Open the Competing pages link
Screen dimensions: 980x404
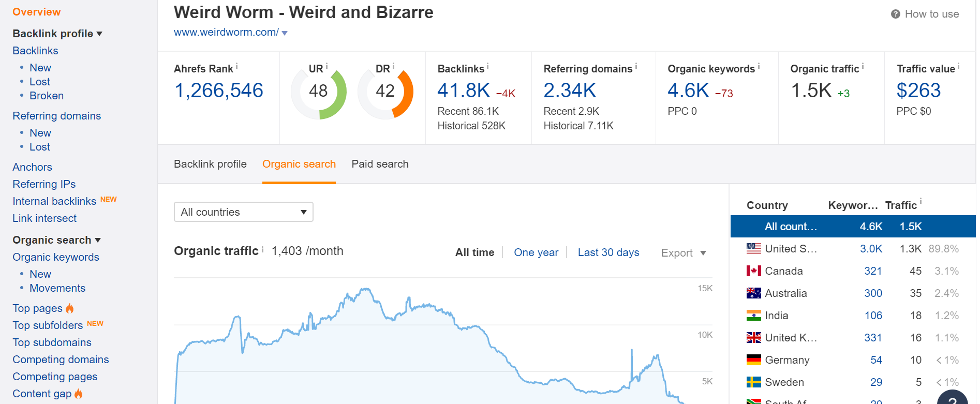pos(55,377)
